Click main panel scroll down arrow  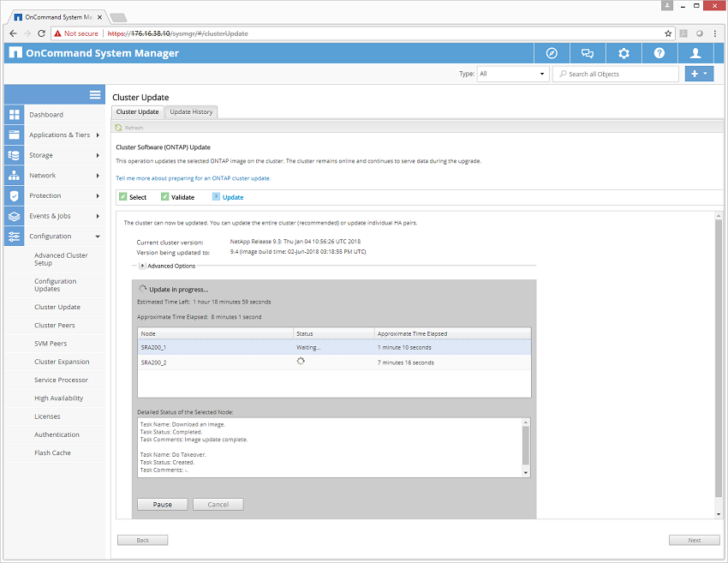(719, 514)
